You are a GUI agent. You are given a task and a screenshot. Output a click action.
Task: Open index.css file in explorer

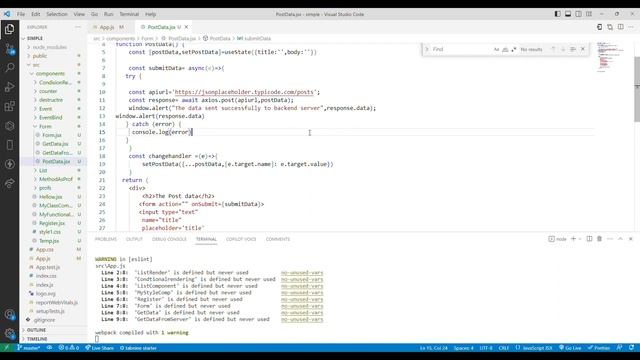pyautogui.click(x=53, y=276)
